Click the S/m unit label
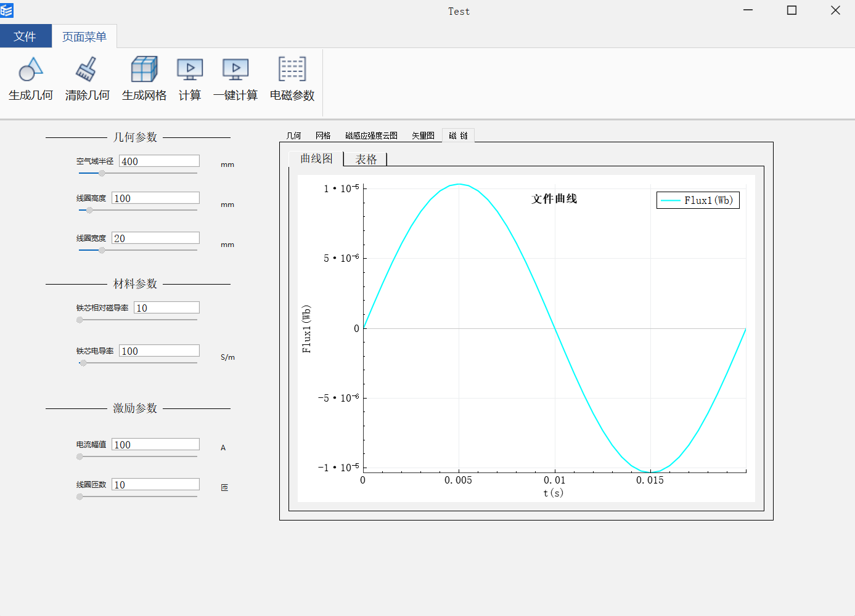This screenshot has height=616, width=855. [x=227, y=357]
